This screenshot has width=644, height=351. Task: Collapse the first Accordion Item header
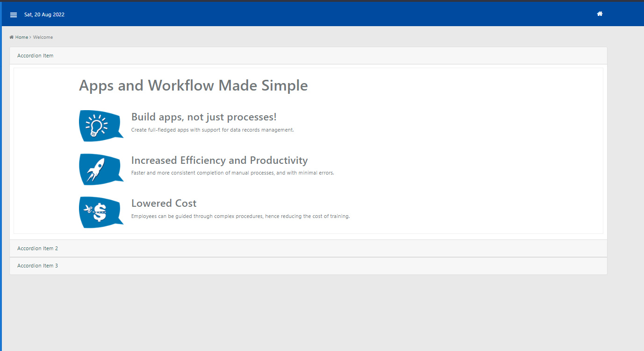point(308,56)
